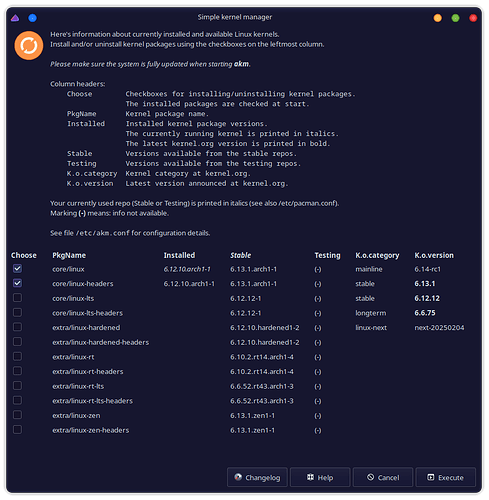The height and width of the screenshot is (500, 489).
Task: Click the blue circle title bar icon
Action: point(32,18)
